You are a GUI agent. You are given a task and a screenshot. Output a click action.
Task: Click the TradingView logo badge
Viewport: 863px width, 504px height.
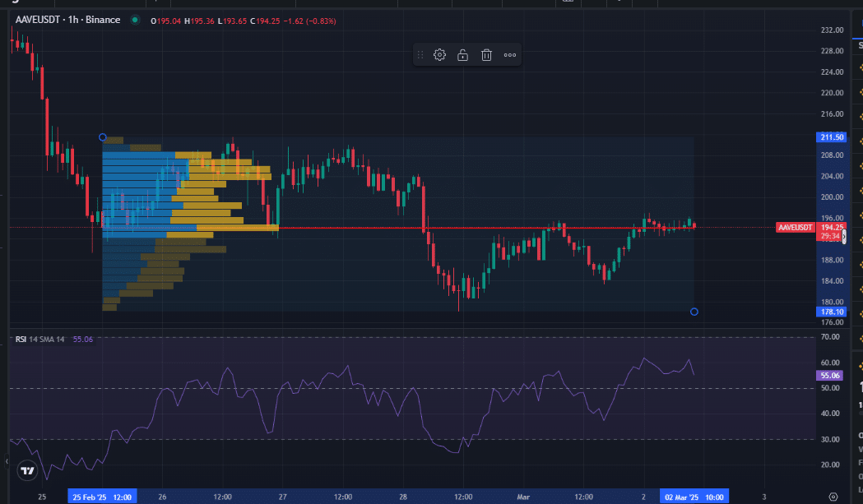[x=27, y=470]
